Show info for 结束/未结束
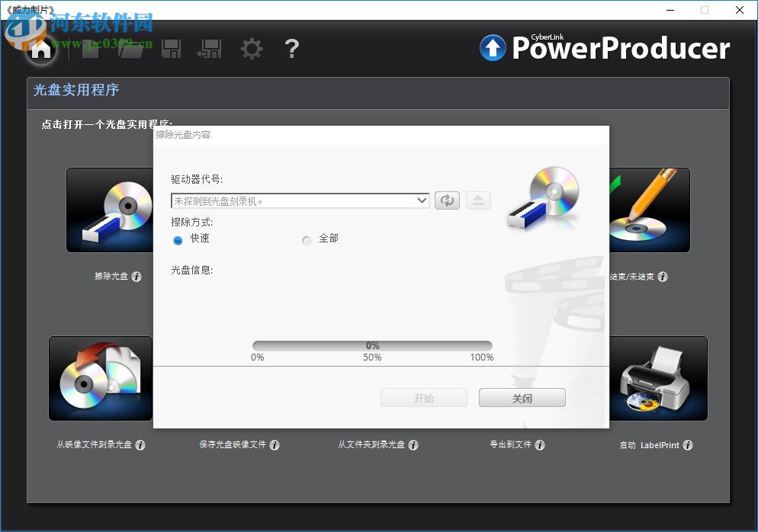This screenshot has height=532, width=758. pos(663,277)
